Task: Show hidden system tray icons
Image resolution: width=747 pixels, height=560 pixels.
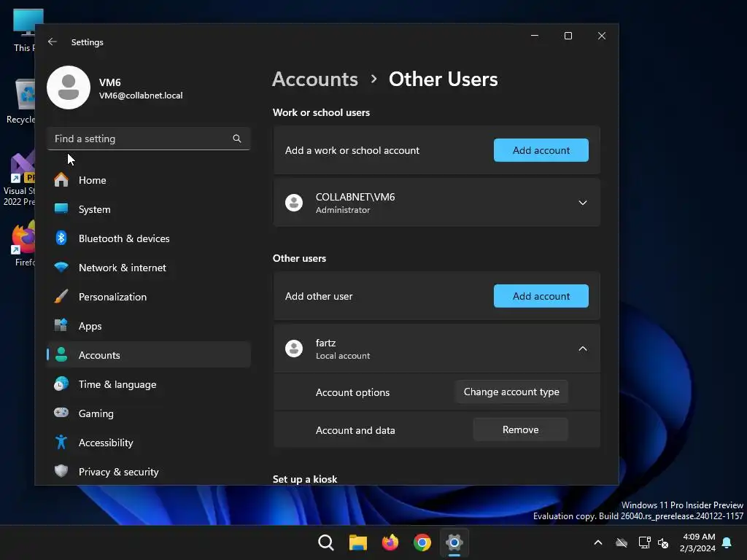Action: point(598,542)
